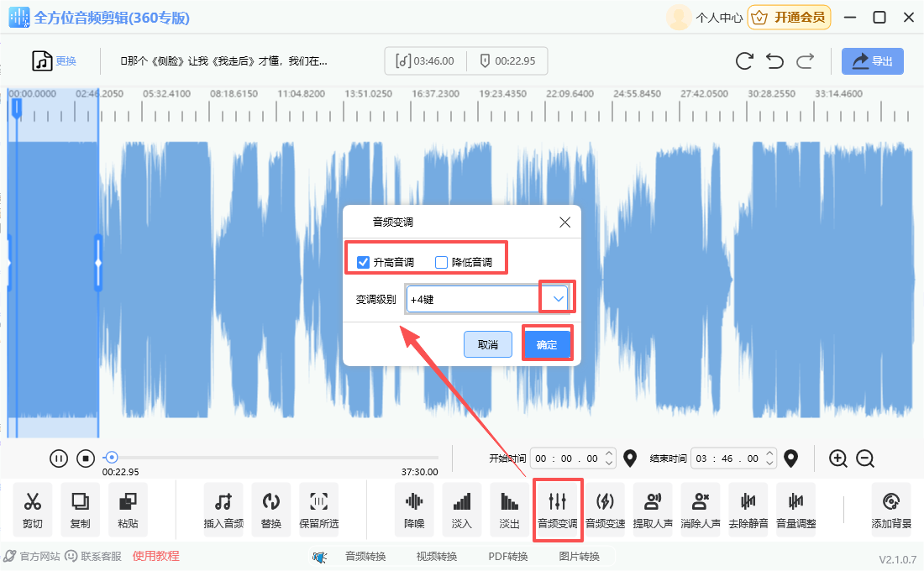Viewport: 924px width, 571px height.
Task: Expand the 变调级别 dropdown arrow
Action: coord(558,299)
